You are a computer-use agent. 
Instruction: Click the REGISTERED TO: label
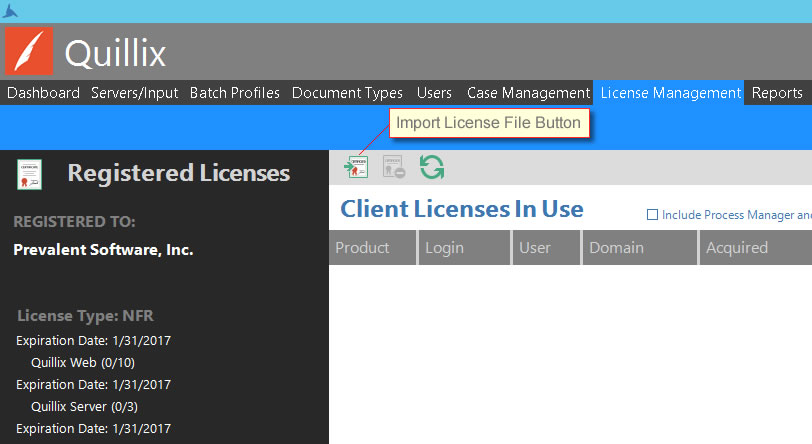click(74, 222)
